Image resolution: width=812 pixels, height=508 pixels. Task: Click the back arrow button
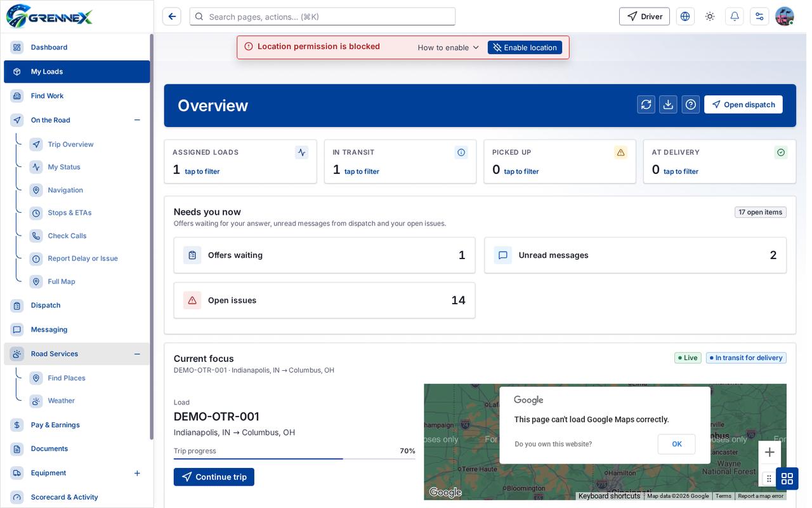(x=172, y=17)
